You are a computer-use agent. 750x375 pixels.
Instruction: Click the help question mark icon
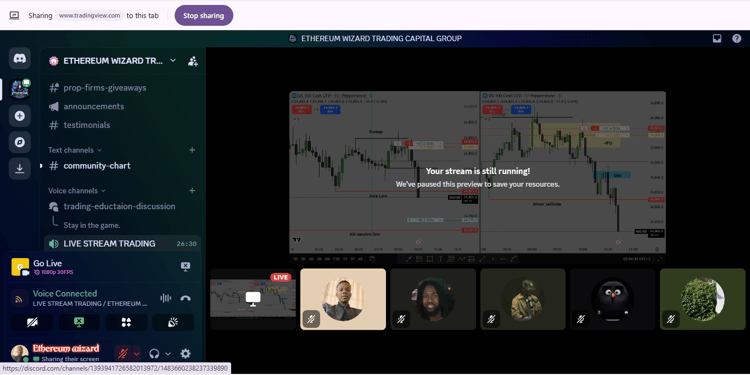tap(737, 39)
